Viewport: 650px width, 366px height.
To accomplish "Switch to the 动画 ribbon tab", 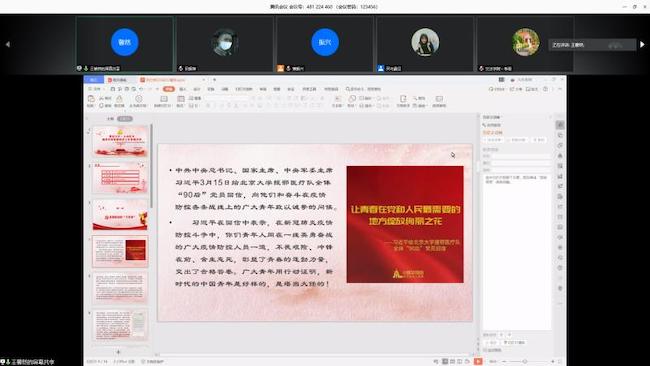I will click(x=224, y=89).
